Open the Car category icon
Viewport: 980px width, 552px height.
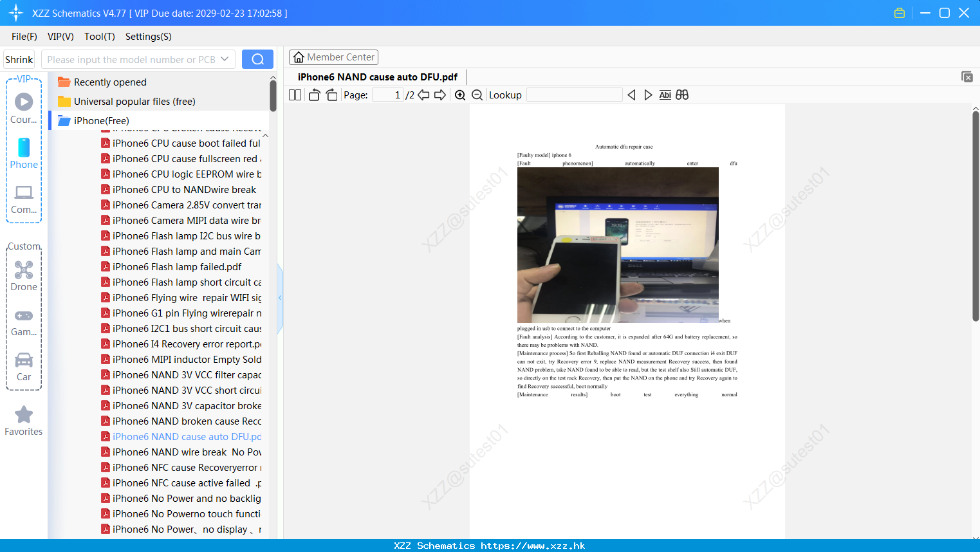(x=24, y=360)
